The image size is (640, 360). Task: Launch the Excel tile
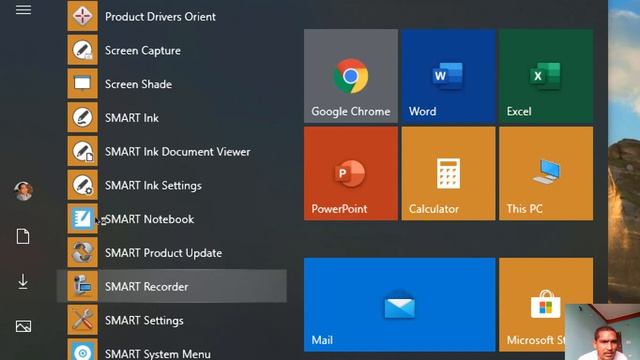tap(546, 76)
